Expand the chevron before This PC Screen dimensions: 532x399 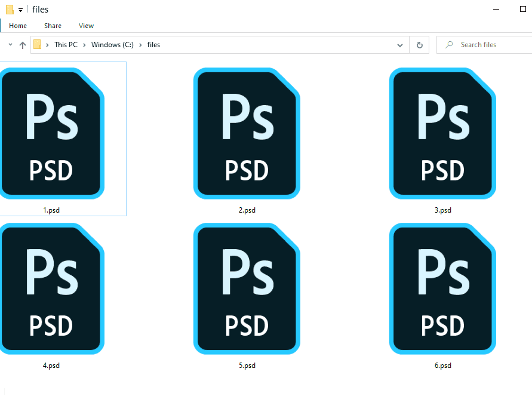[x=48, y=45]
